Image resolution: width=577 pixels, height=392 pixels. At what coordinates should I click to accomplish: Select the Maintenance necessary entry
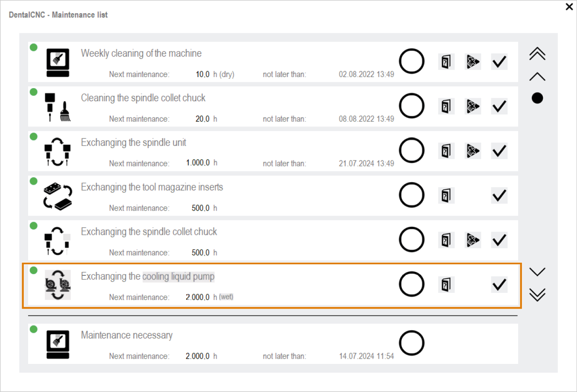tap(127, 335)
